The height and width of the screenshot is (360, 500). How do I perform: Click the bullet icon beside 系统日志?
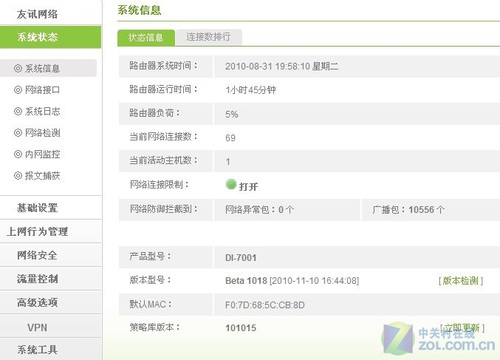pos(18,111)
